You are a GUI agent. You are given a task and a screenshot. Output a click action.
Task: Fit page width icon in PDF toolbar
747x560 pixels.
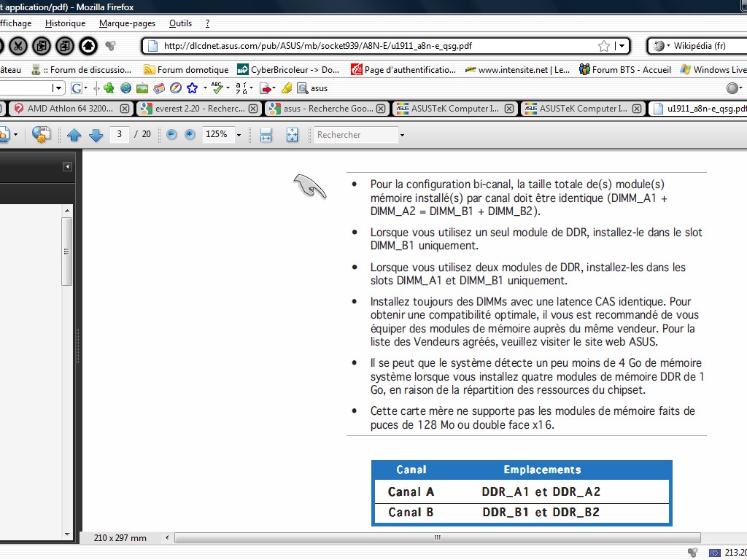coord(266,135)
